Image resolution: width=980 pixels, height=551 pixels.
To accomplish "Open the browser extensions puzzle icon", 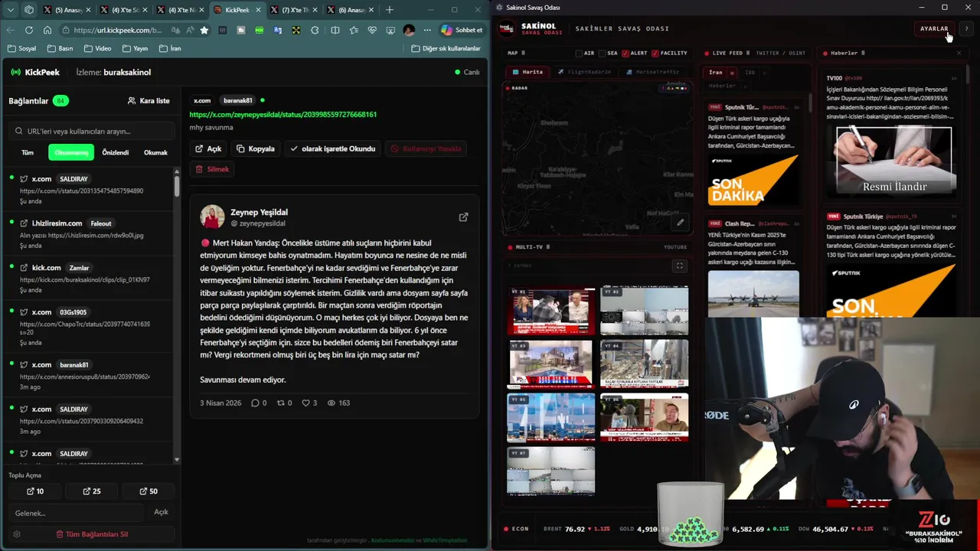I will (x=315, y=30).
